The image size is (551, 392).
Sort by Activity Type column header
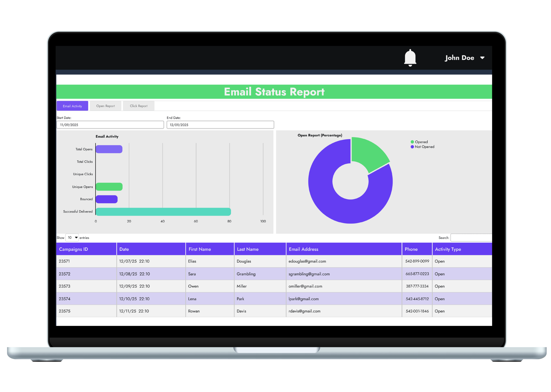pyautogui.click(x=448, y=249)
